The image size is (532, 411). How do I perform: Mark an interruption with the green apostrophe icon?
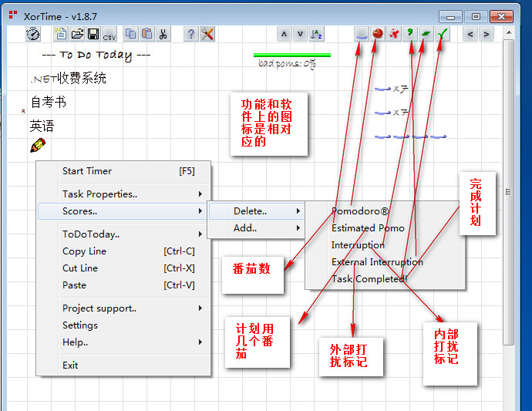pyautogui.click(x=410, y=34)
